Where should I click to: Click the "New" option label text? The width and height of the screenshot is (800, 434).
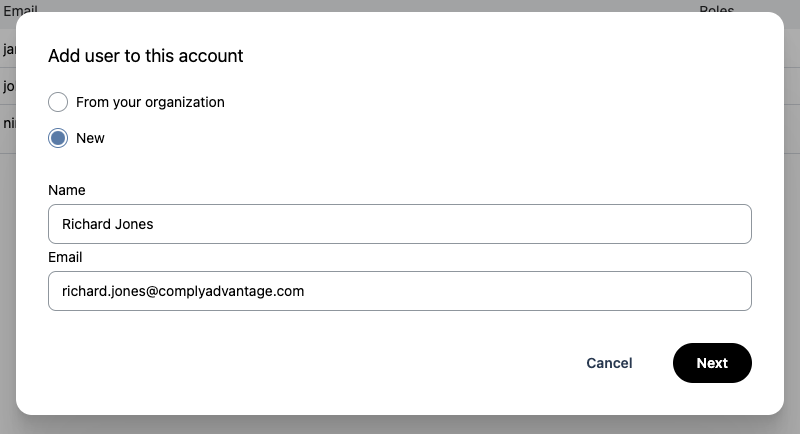[x=90, y=138]
